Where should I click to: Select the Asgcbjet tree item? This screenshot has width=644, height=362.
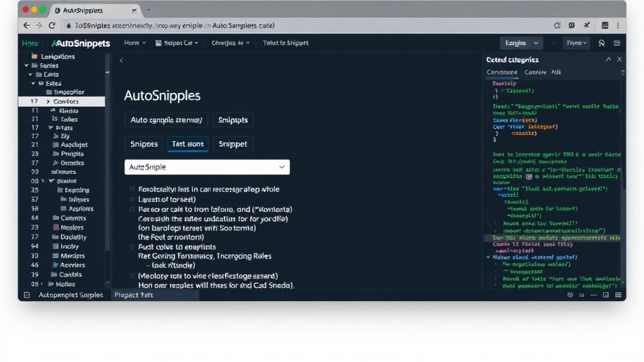(74, 145)
